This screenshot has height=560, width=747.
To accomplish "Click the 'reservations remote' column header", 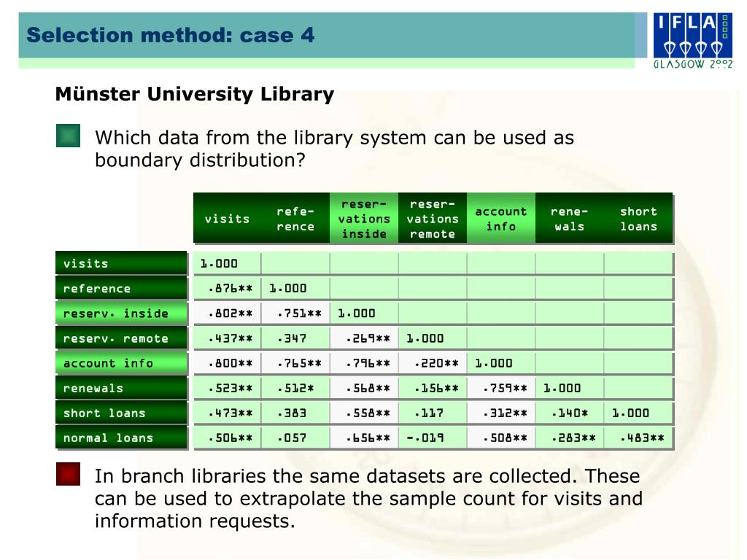I will pos(433,219).
